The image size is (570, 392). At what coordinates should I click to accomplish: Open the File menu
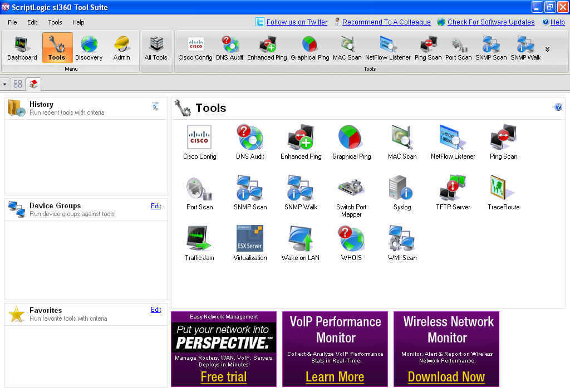coord(12,22)
